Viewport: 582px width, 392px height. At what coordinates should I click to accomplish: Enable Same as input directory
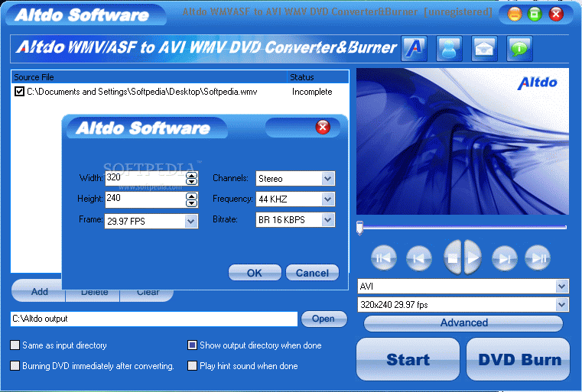tap(15, 345)
